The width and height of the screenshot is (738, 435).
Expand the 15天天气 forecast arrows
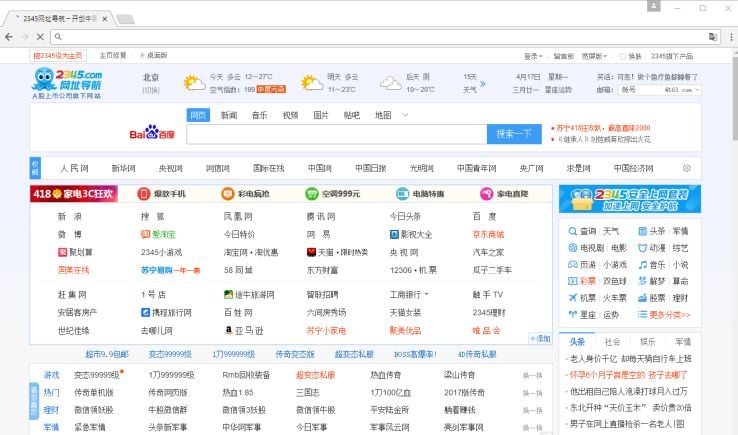click(x=482, y=83)
